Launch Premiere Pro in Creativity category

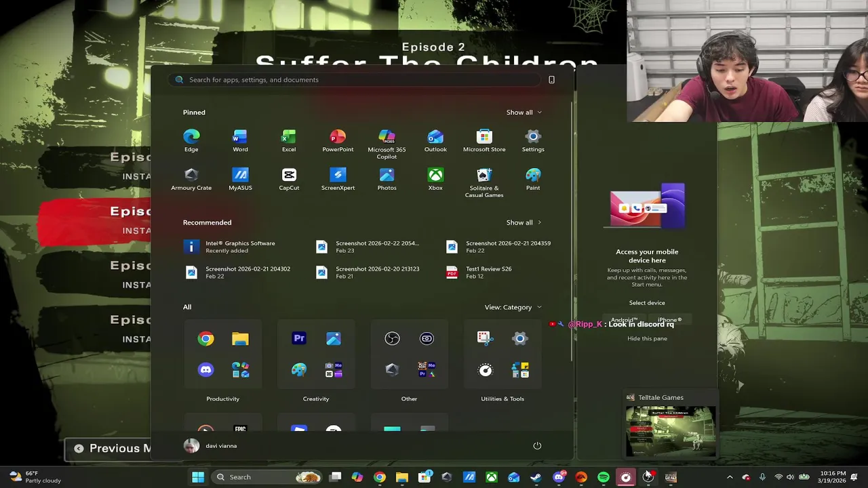(299, 339)
